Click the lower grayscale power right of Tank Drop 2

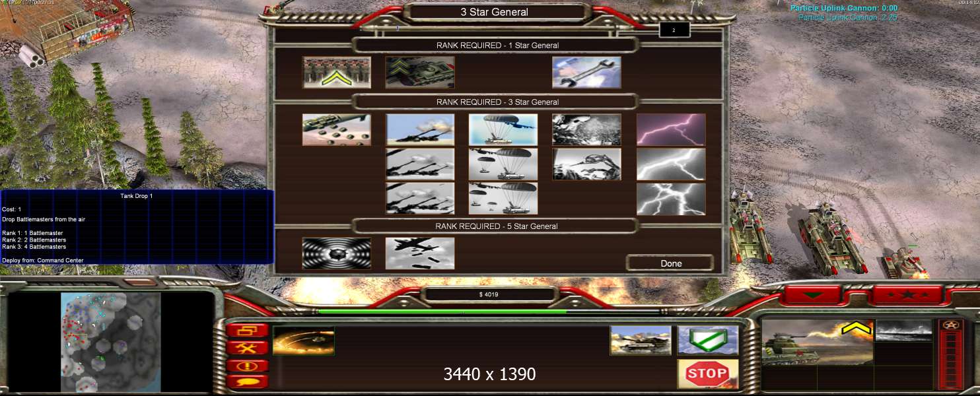586,164
